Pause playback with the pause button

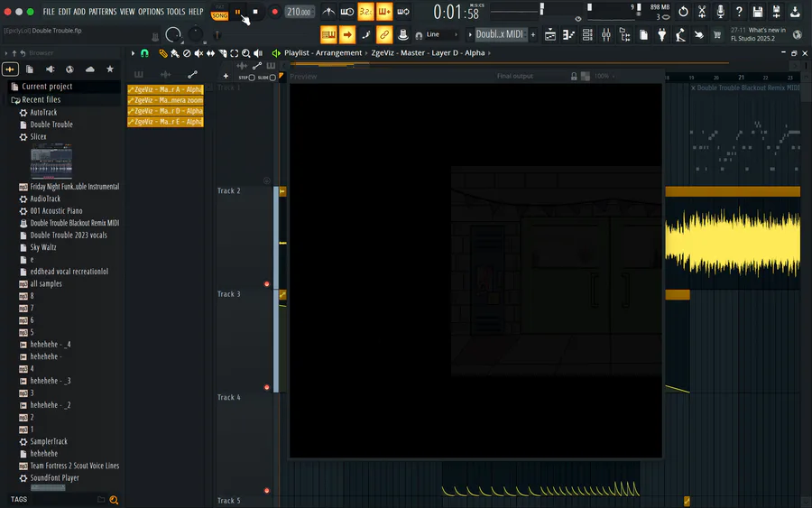point(237,12)
